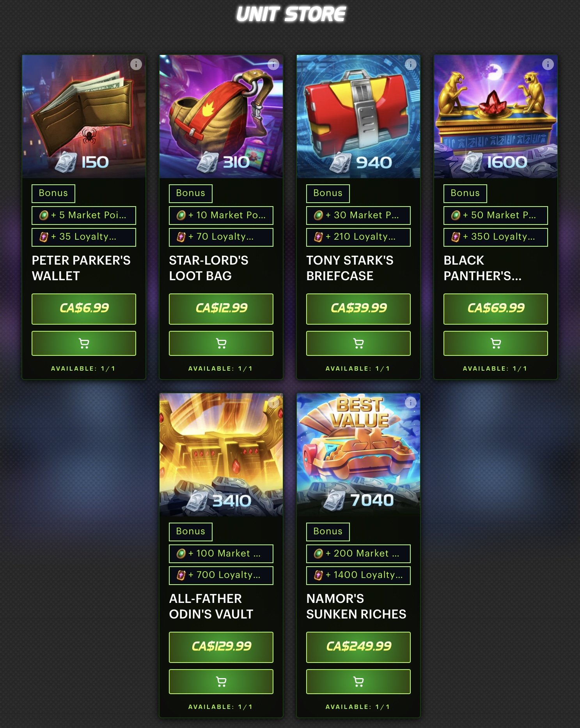Buy the loot bag for CA$12.99

(221, 309)
